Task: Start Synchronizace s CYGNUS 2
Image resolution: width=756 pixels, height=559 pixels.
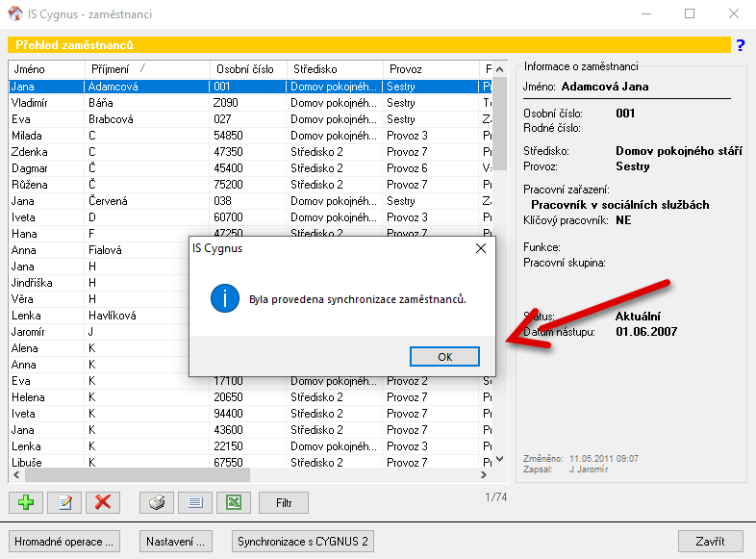Action: pos(303,542)
